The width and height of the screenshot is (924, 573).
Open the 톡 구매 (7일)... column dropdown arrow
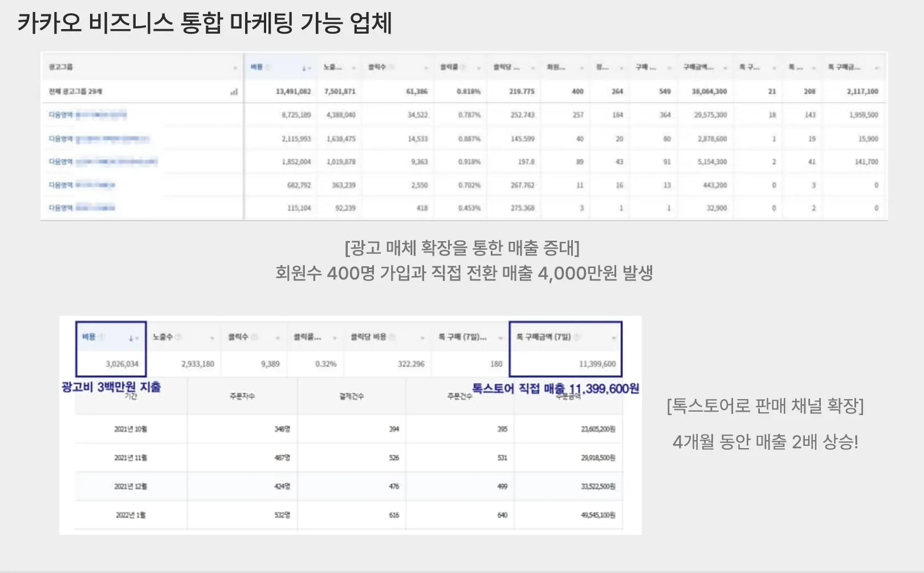[500, 338]
